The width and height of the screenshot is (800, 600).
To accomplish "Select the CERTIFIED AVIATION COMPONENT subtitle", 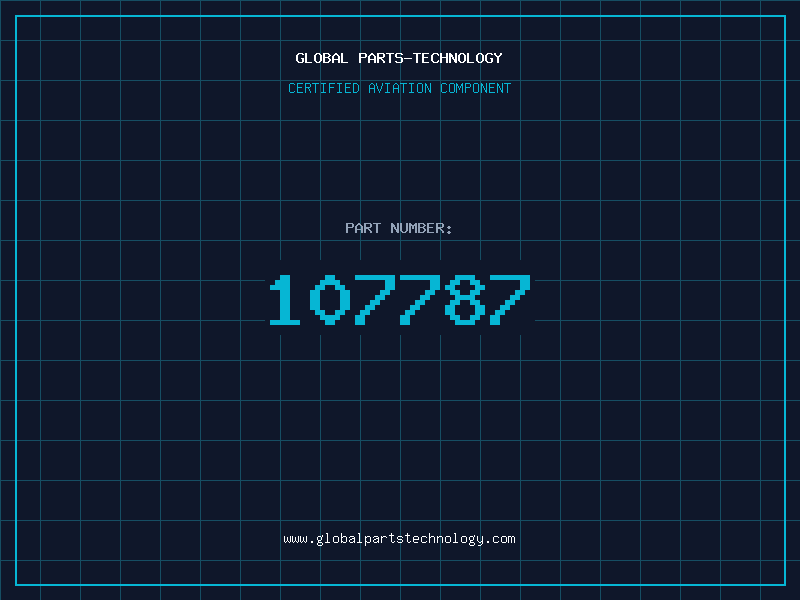I will point(399,88).
